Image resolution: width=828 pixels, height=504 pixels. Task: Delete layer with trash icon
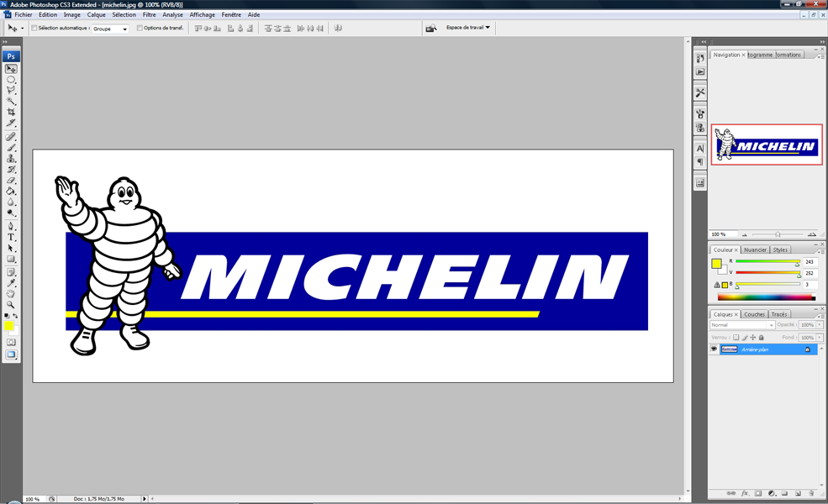coord(812,493)
